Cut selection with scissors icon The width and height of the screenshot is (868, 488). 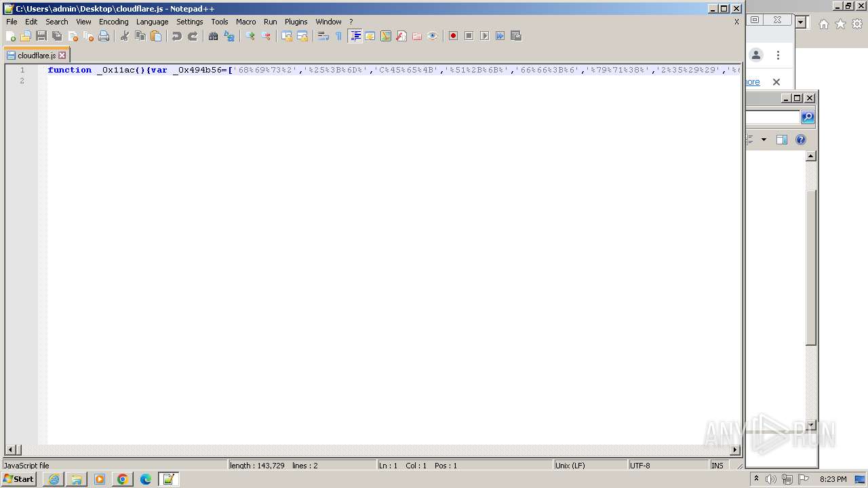click(125, 36)
